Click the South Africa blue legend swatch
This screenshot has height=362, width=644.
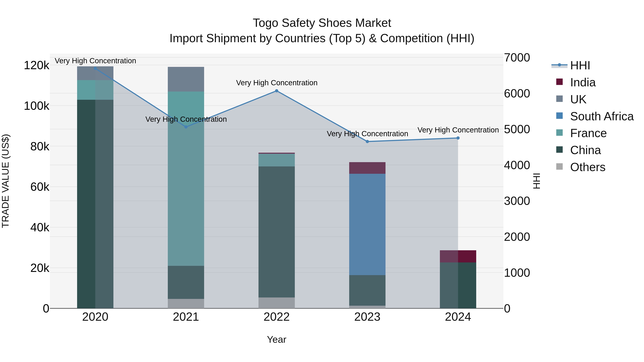pos(560,116)
